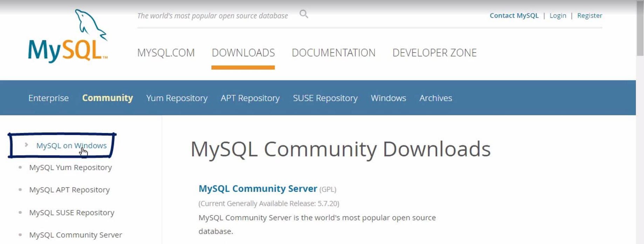Click the MySQL dolphin logo
644x244 pixels.
(x=68, y=36)
